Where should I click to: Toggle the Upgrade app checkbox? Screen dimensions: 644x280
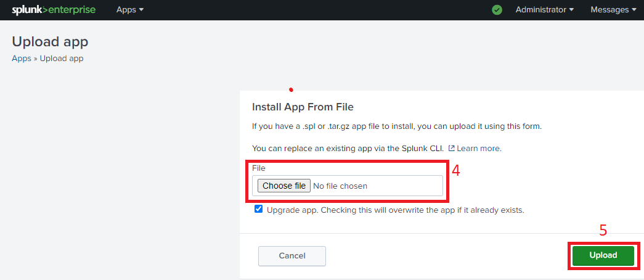(x=259, y=209)
